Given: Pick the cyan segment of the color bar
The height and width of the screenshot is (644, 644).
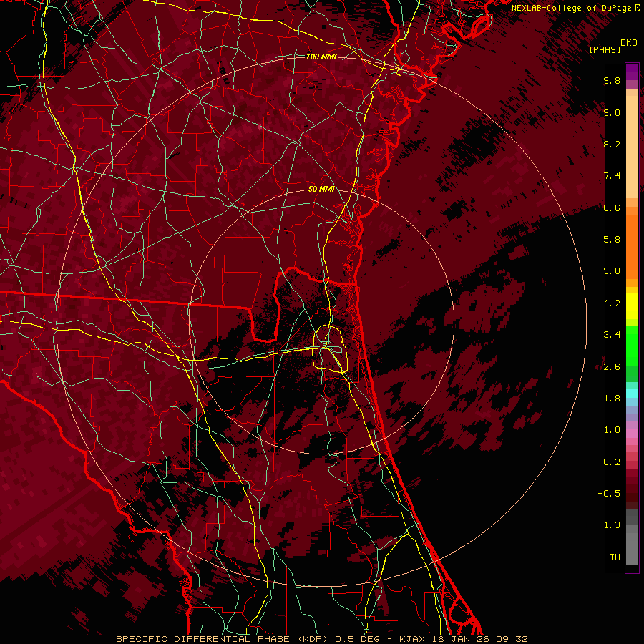Looking at the screenshot, I should pos(632,394).
